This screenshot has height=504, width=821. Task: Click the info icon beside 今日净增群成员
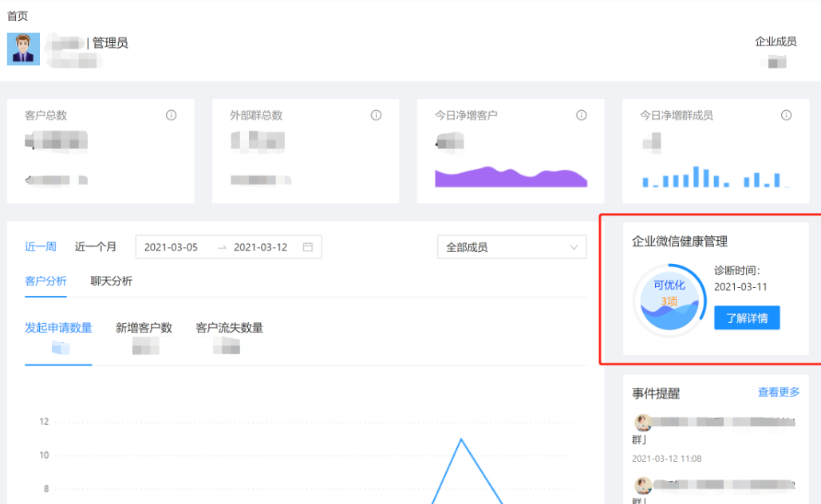[787, 116]
